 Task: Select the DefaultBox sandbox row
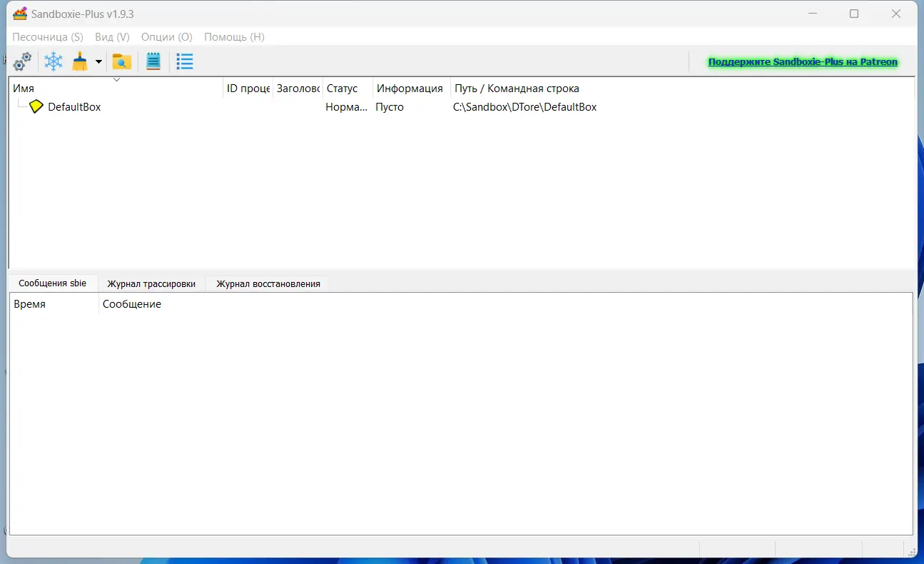click(461, 107)
